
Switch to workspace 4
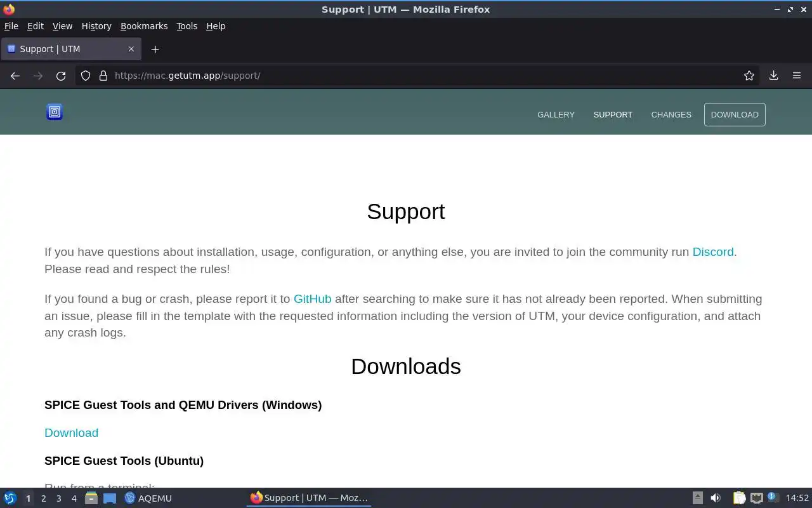pyautogui.click(x=74, y=498)
